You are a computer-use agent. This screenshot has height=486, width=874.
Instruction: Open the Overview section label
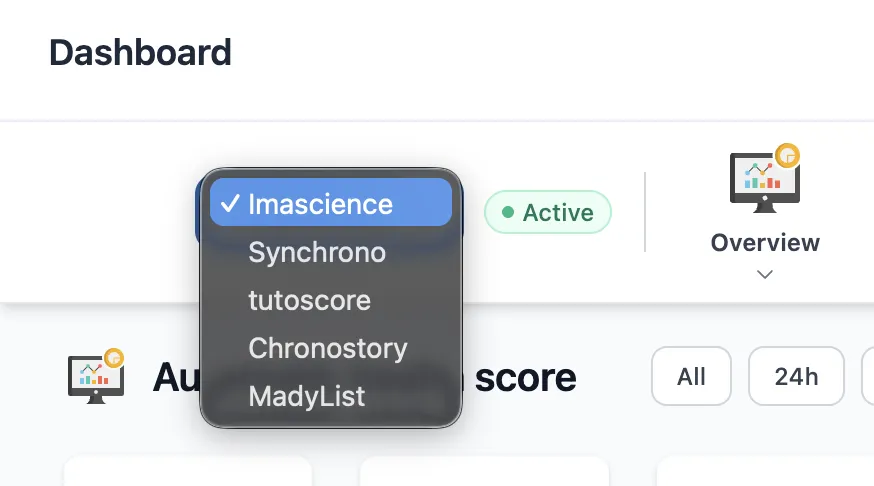point(765,242)
